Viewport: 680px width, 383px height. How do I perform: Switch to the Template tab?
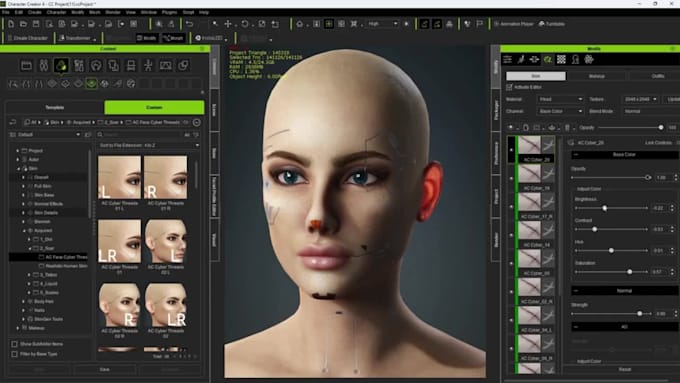[x=55, y=108]
